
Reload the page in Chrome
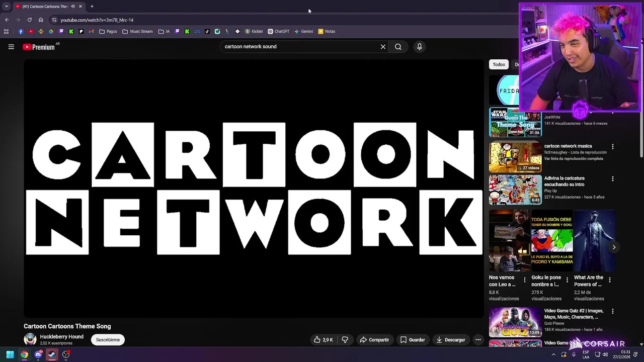coord(29,20)
